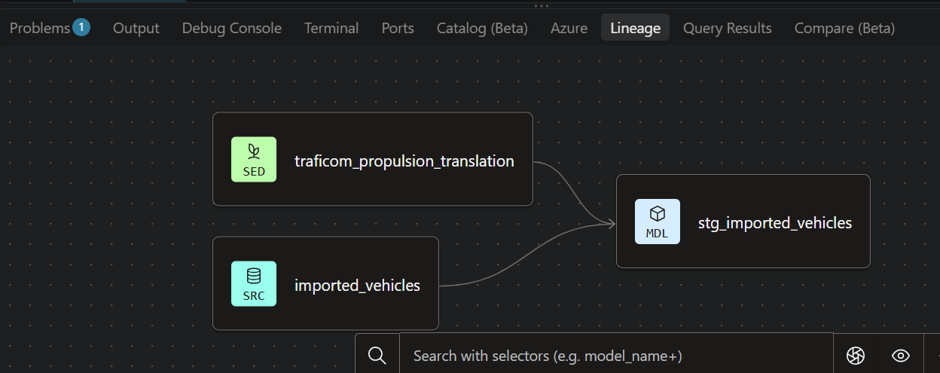Open the Catalog (Beta) tab
This screenshot has width=940, height=373.
pos(482,28)
